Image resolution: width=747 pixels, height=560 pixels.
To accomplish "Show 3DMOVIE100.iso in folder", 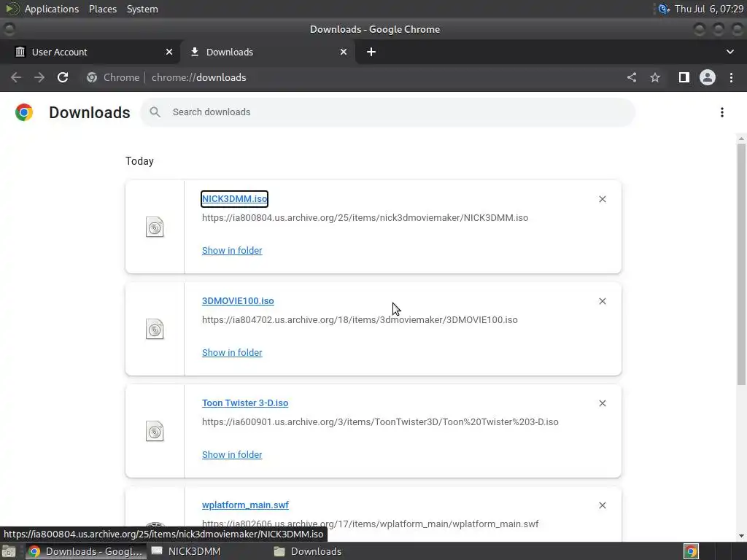I will point(232,353).
